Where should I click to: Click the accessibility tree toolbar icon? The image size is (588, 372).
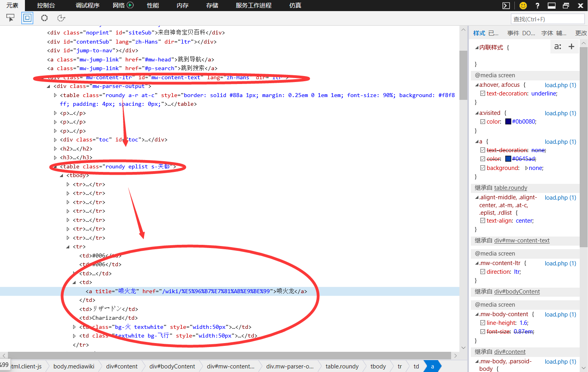tap(61, 18)
